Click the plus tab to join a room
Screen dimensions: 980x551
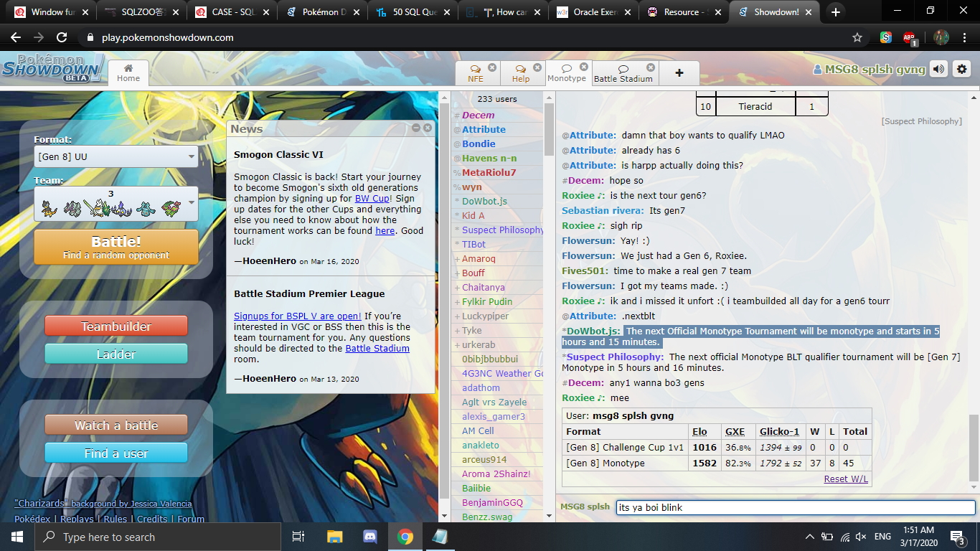(679, 73)
